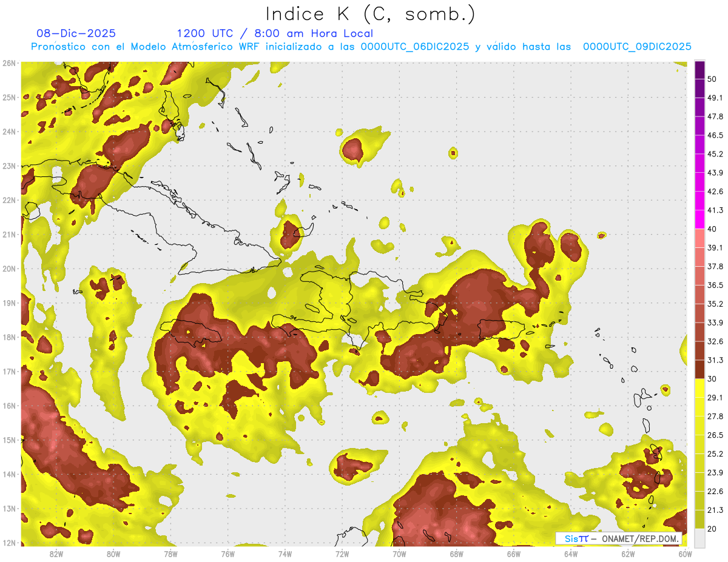Click the latitude label 19N

[x=8, y=303]
